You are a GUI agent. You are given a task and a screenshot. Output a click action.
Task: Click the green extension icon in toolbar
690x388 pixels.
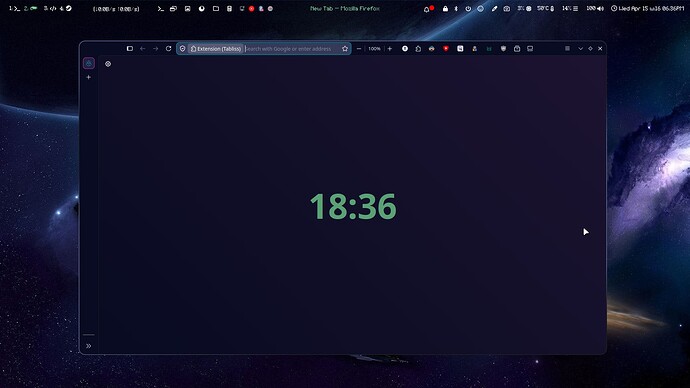point(489,48)
